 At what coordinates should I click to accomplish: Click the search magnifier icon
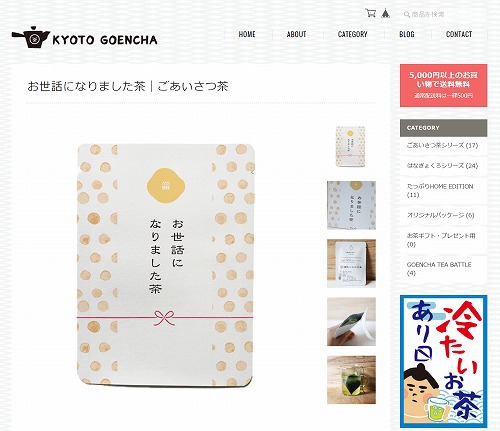[x=407, y=14]
